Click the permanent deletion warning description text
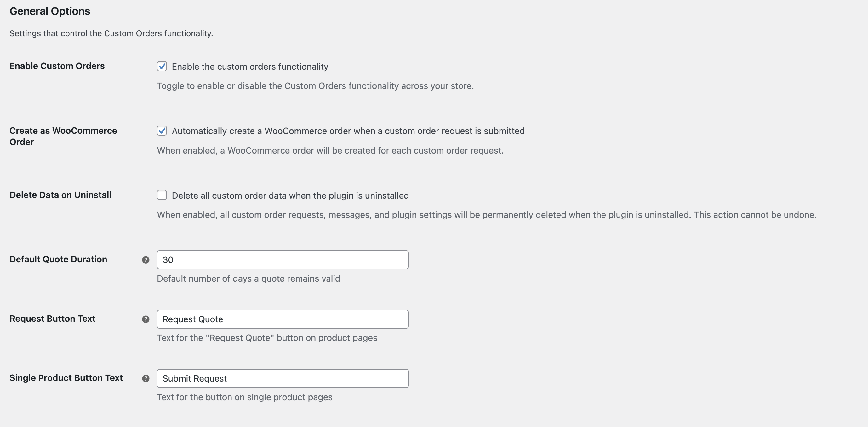Screen dimensions: 868x427 pyautogui.click(x=487, y=215)
